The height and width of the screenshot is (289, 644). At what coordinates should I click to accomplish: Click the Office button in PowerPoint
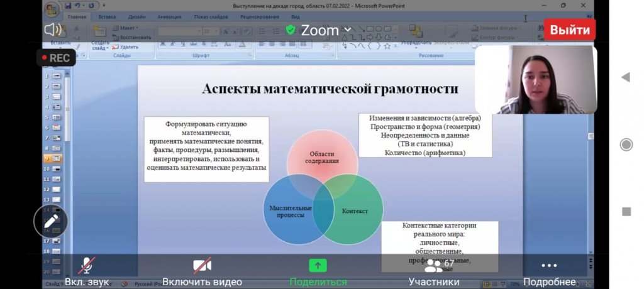tap(52, 9)
